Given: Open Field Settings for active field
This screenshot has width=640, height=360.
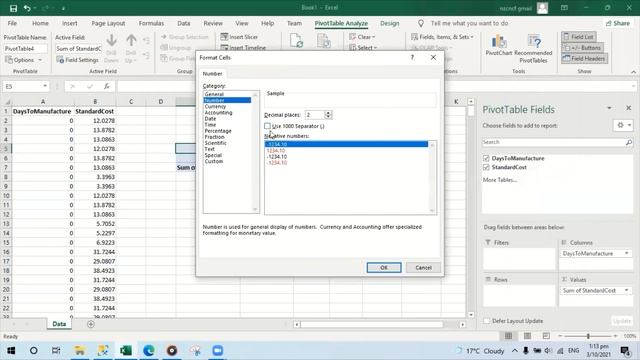Looking at the screenshot, I should coord(78,60).
